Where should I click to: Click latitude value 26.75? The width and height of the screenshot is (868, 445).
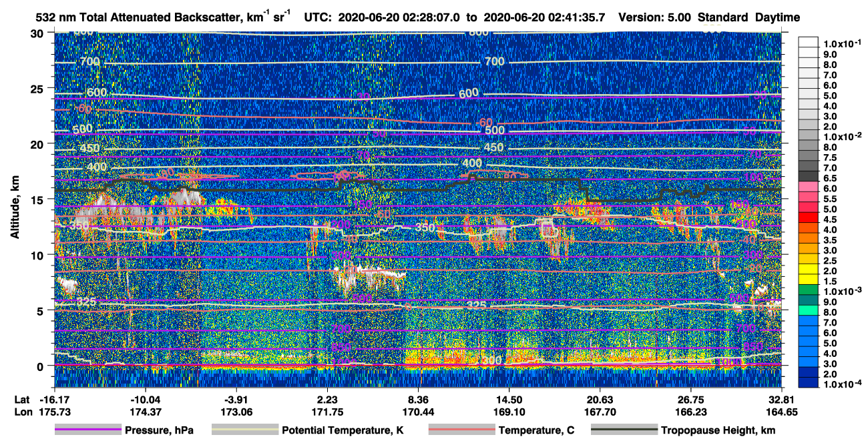691,399
